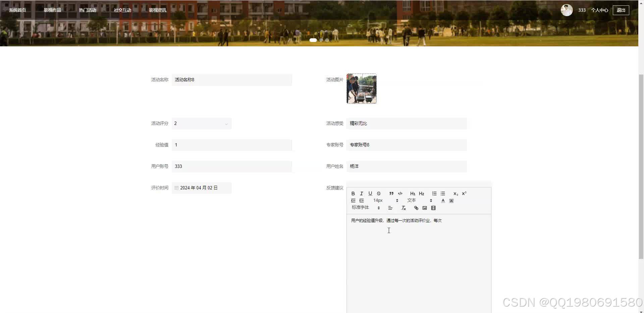Open the 个人中心 link

click(599, 10)
